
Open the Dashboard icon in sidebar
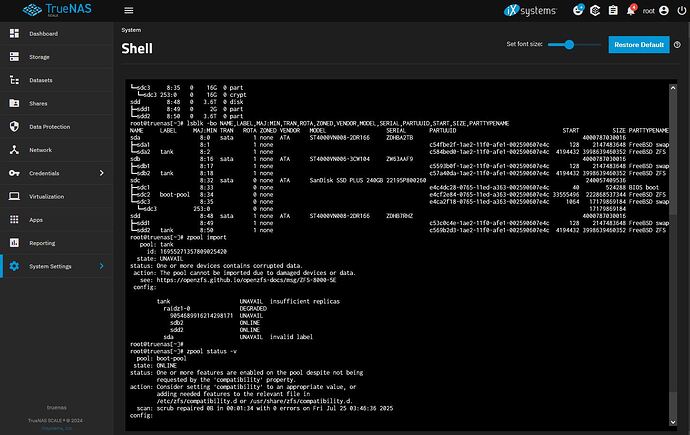13,33
